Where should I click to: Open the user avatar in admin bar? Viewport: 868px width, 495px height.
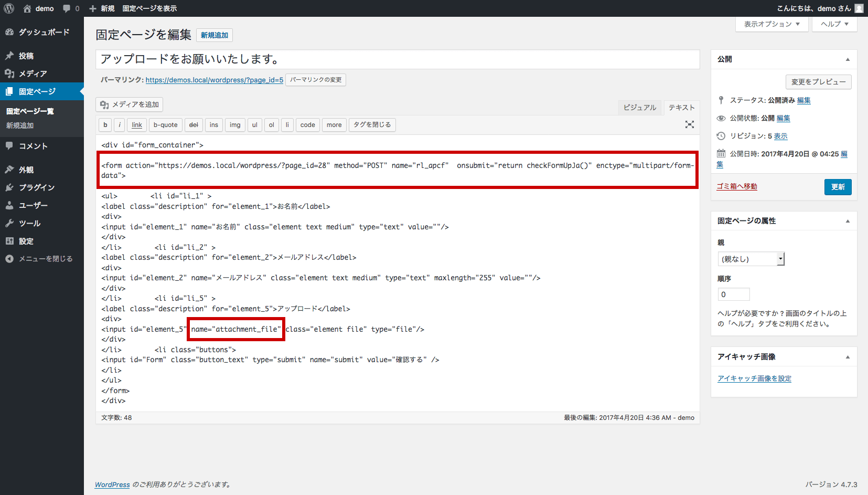pos(859,8)
